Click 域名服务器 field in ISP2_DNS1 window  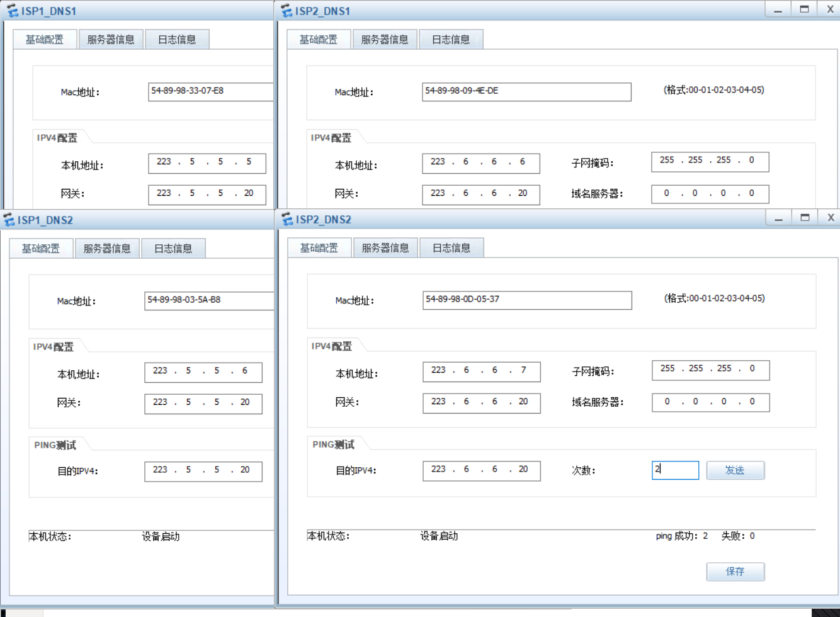click(710, 194)
